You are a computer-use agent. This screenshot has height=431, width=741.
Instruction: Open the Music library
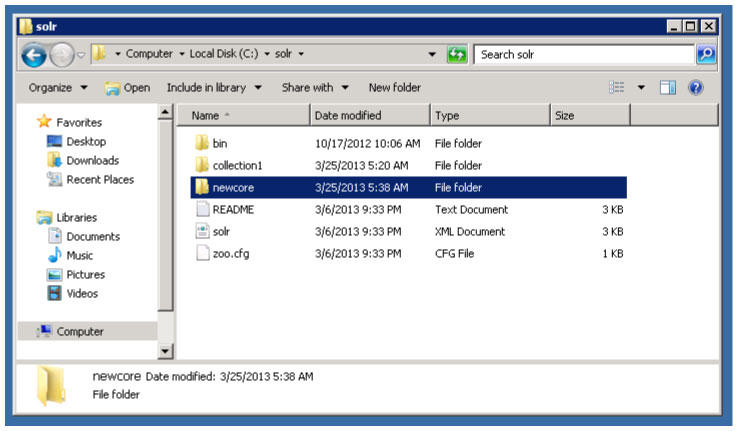[79, 256]
